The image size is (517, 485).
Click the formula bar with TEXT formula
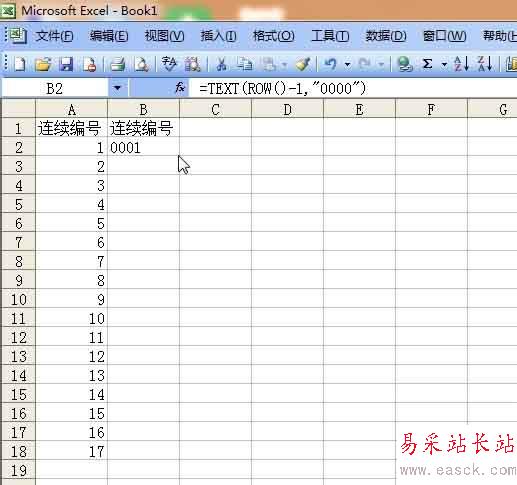point(353,88)
